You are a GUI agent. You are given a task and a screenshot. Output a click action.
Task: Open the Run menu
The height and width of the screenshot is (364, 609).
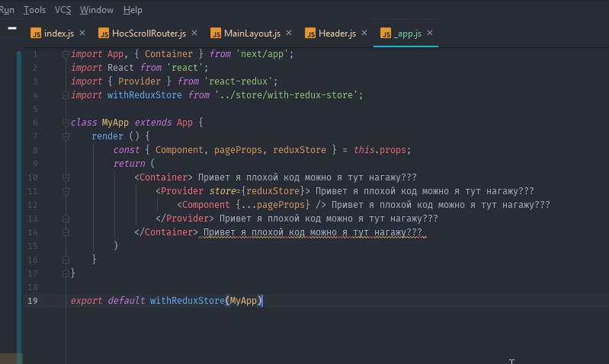[x=7, y=10]
